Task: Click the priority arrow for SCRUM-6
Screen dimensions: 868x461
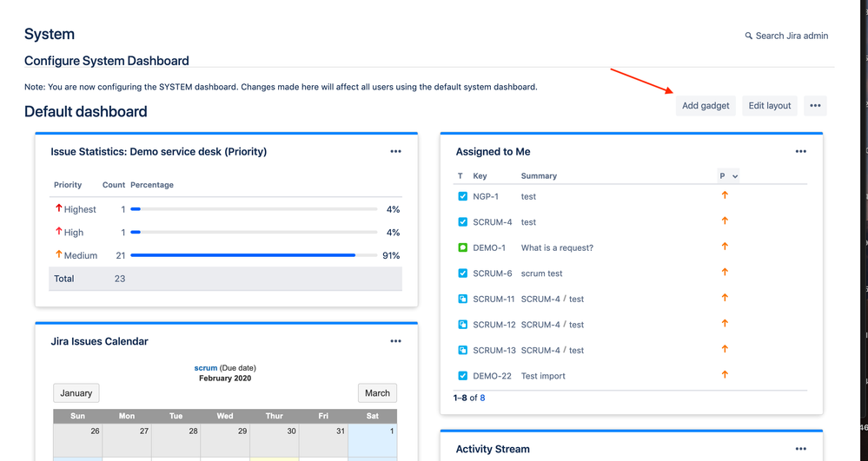Action: click(x=724, y=272)
